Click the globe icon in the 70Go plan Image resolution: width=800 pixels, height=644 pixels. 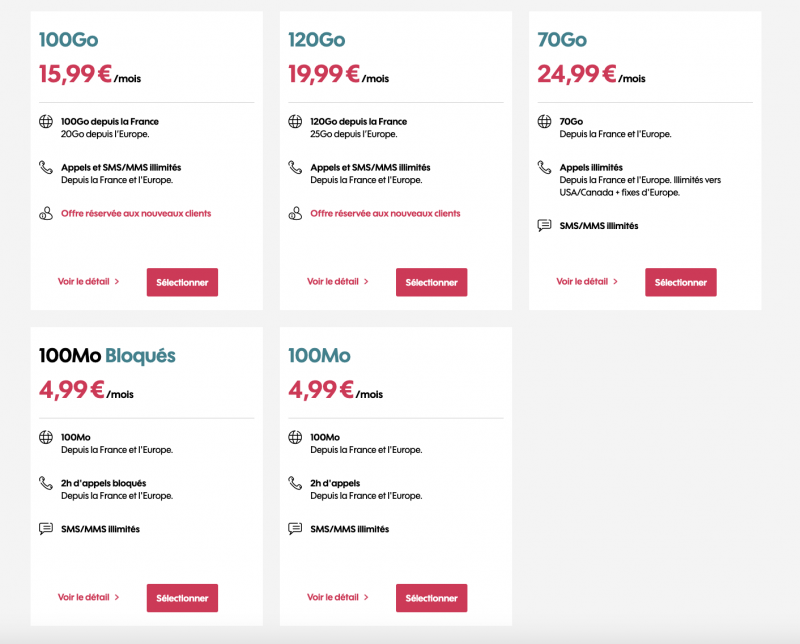(x=544, y=122)
